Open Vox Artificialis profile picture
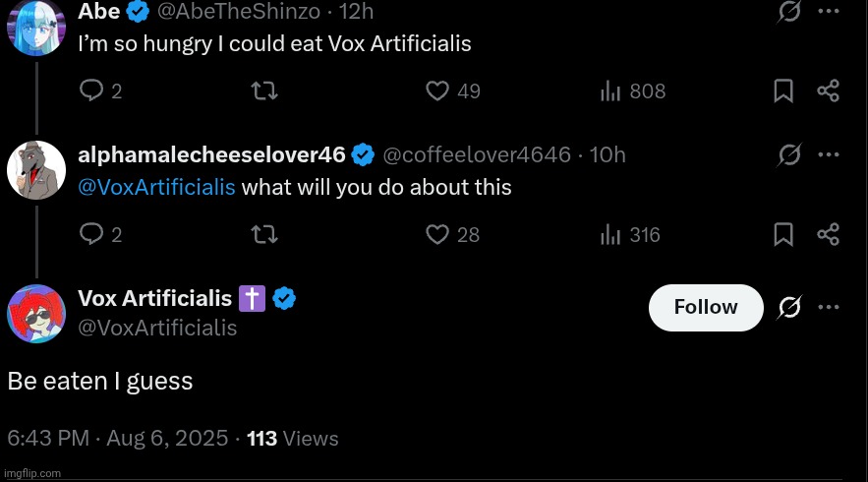 click(35, 313)
